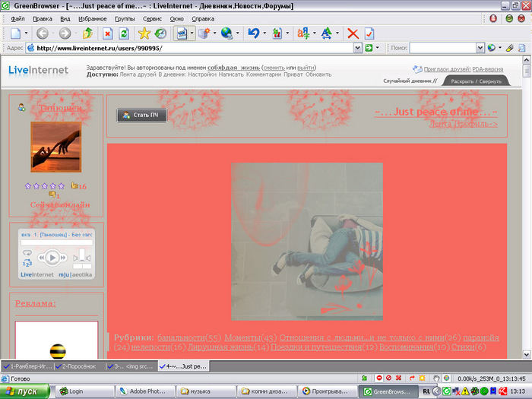The image size is (532, 399).
Task: Open the Справка menu
Action: point(203,19)
